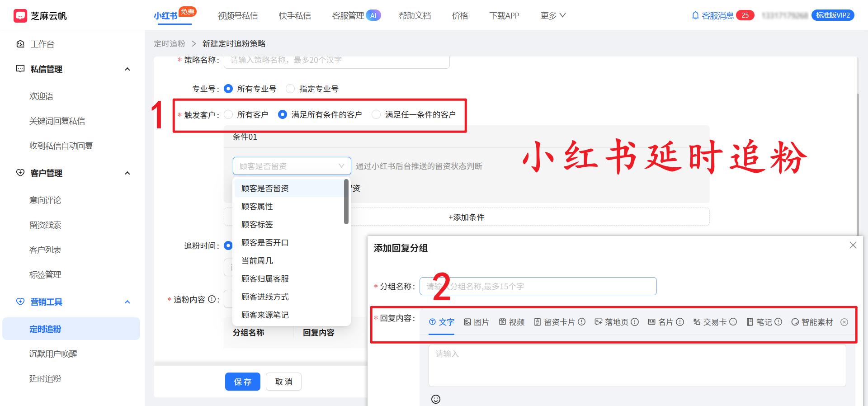The height and width of the screenshot is (406, 868).
Task: Open the 客服消息 bell notification icon
Action: pos(695,15)
